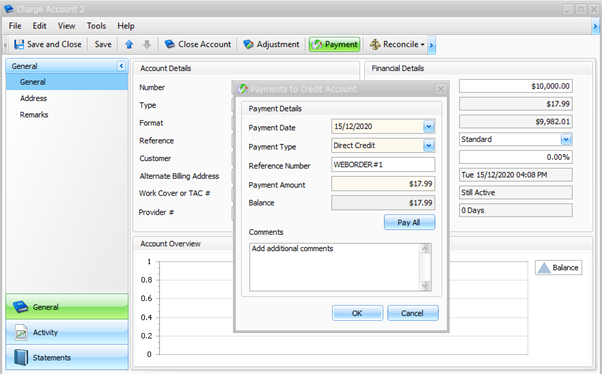Open the Help menu
602x374 pixels.
[x=126, y=26]
